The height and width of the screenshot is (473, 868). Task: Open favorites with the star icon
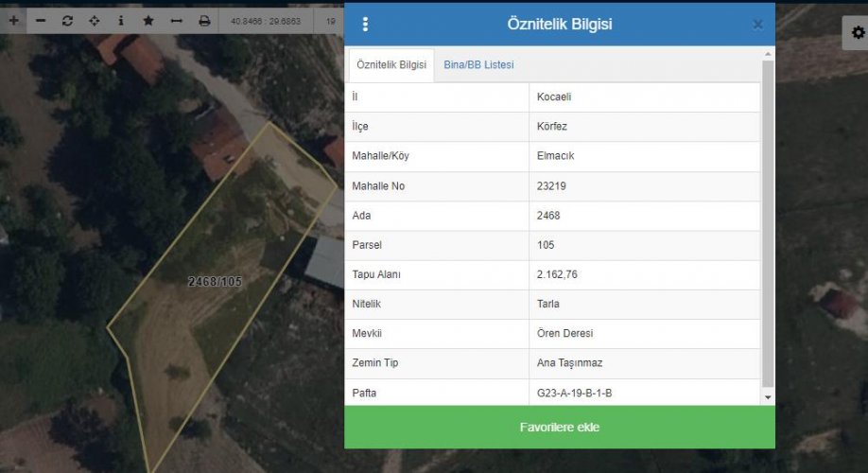(148, 20)
